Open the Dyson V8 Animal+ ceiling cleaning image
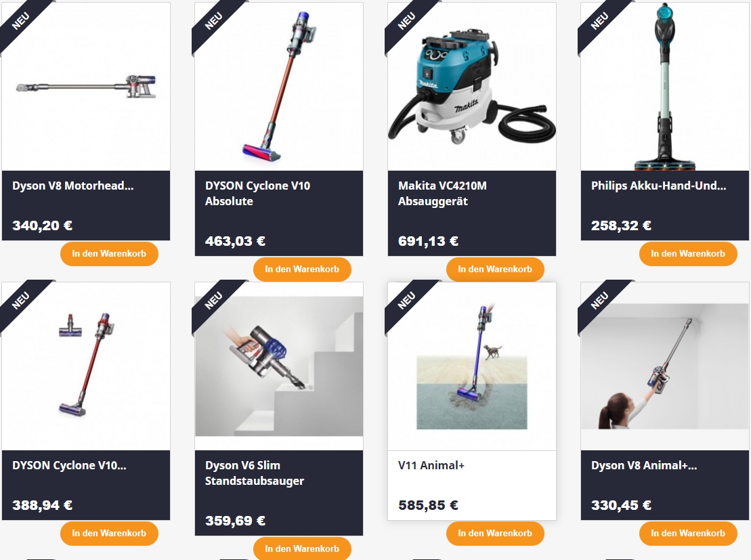 pos(665,366)
